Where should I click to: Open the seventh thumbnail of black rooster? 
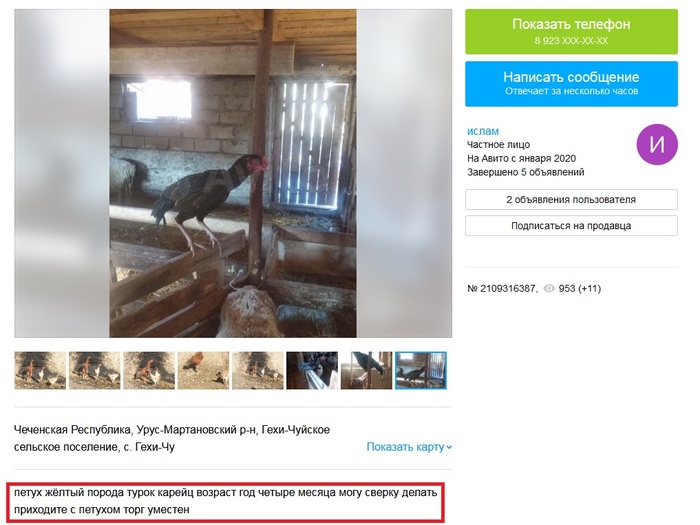[x=367, y=371]
